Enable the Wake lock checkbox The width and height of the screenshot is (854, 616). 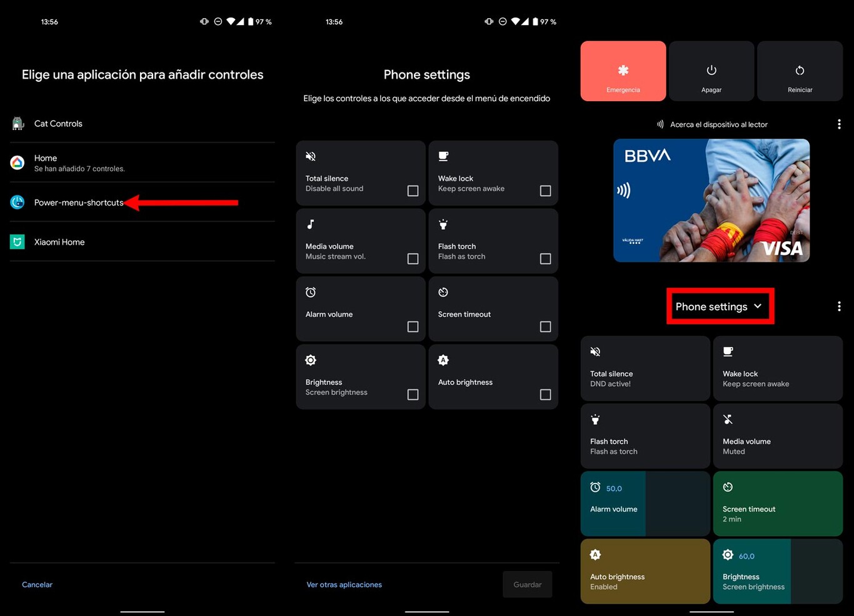pyautogui.click(x=545, y=191)
